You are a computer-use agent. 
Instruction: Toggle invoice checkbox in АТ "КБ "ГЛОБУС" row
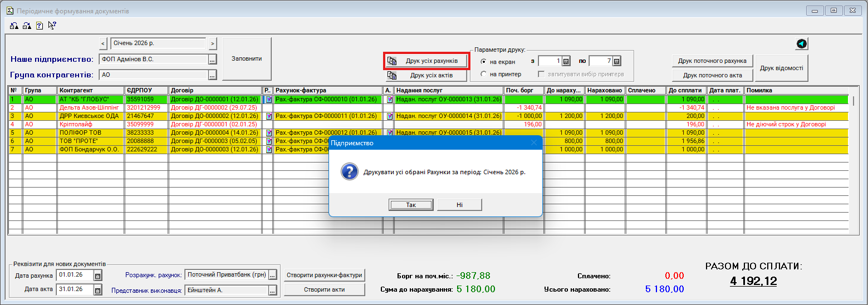click(x=269, y=99)
